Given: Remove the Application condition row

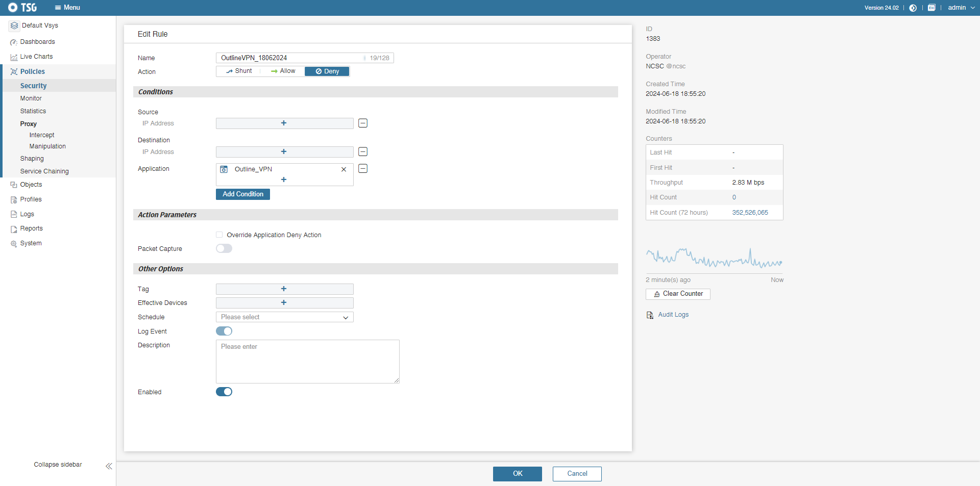Looking at the screenshot, I should click(x=363, y=169).
